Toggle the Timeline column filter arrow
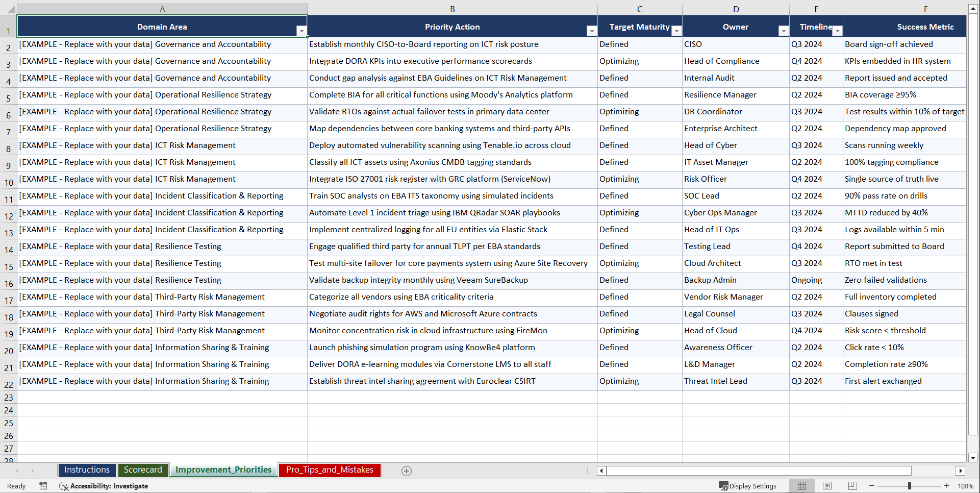The image size is (980, 493). click(837, 31)
